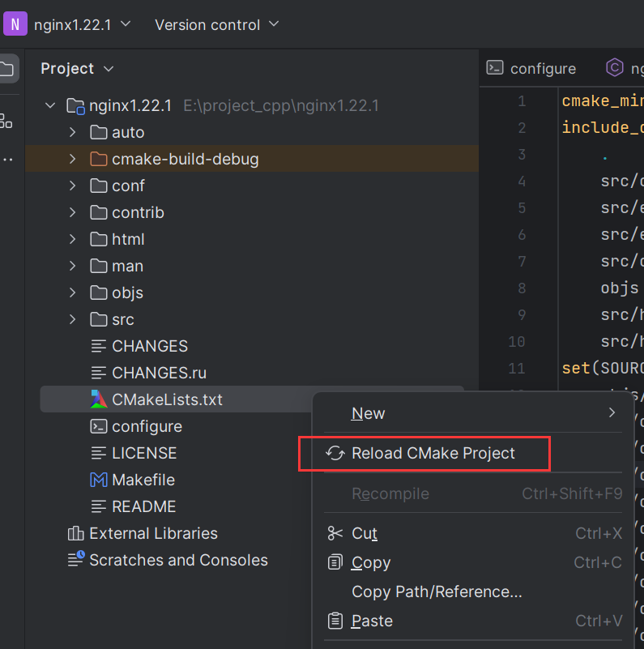644x649 pixels.
Task: Select External Libraries node
Action: tap(154, 533)
